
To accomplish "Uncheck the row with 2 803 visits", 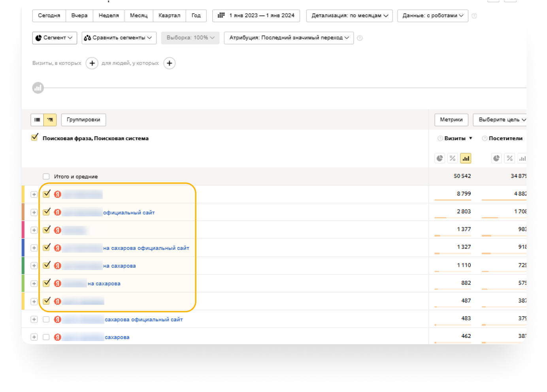I will [47, 212].
